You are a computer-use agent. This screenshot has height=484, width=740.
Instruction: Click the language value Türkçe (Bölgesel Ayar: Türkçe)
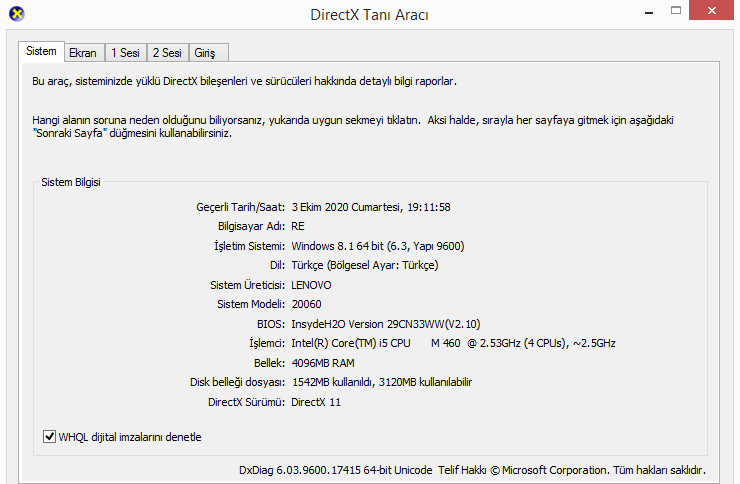pos(365,265)
